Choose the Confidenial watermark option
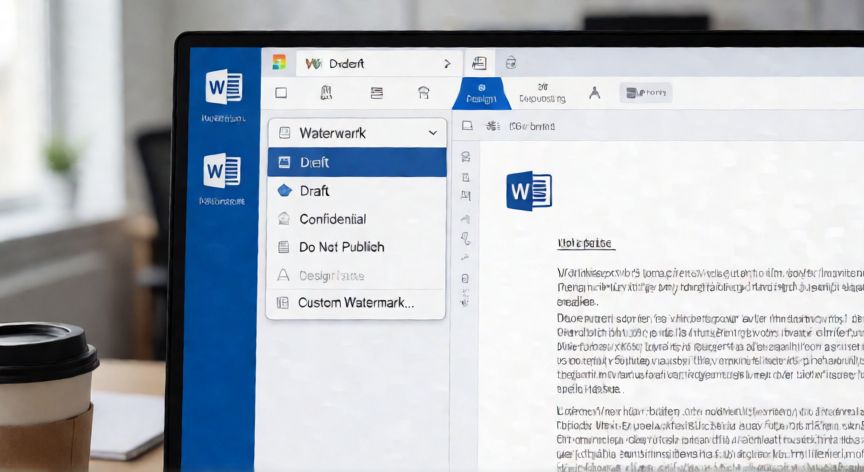 [357, 219]
